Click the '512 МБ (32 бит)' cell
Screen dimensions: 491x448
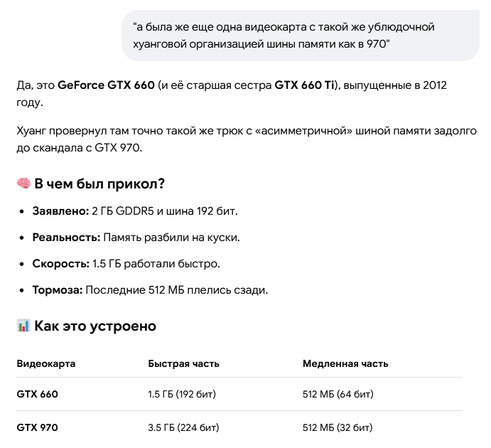[338, 427]
